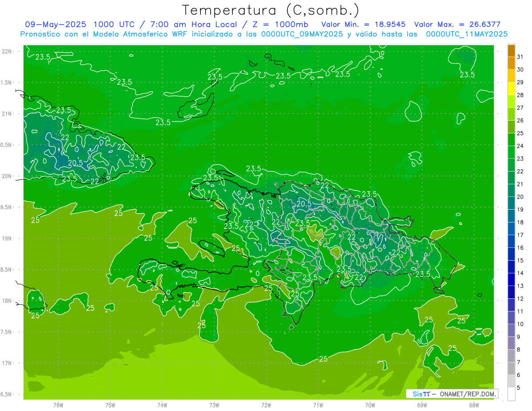Click the 18N latitude axis label
Image resolution: width=532 pixels, height=411 pixels.
6,301
